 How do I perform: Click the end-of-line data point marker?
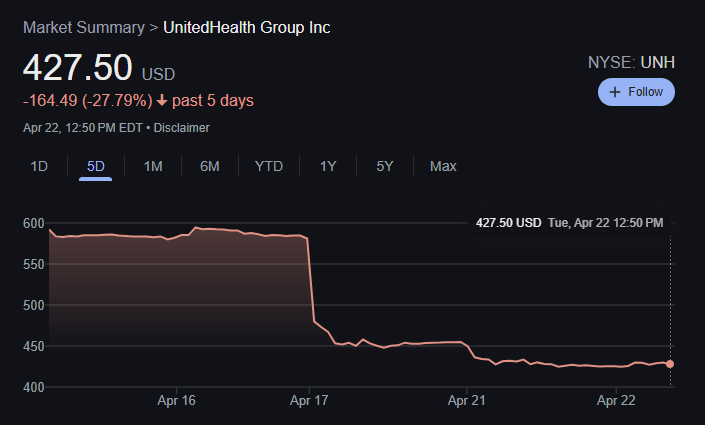pyautogui.click(x=669, y=364)
